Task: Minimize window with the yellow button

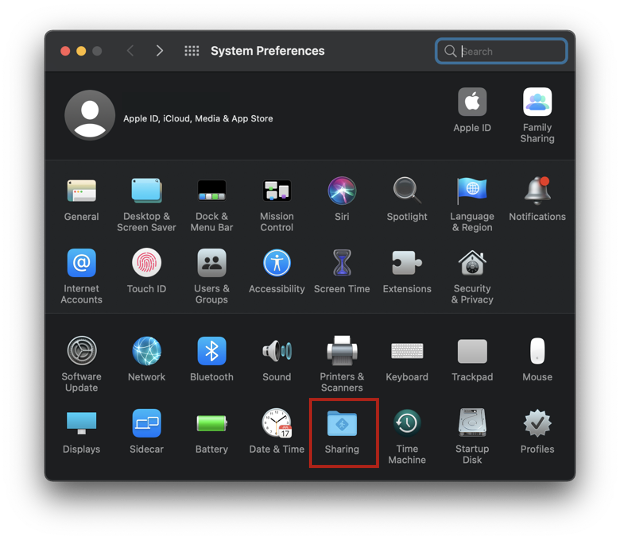Action: pyautogui.click(x=81, y=51)
